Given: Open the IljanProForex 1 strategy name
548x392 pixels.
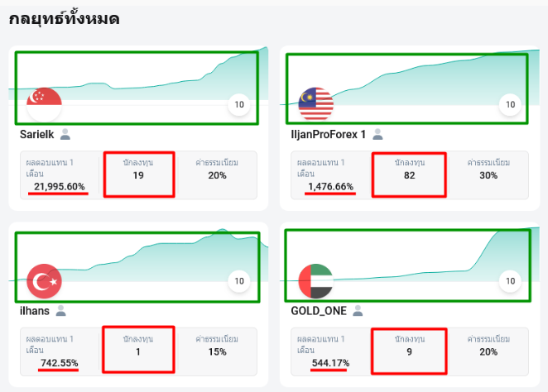Looking at the screenshot, I should tap(328, 135).
